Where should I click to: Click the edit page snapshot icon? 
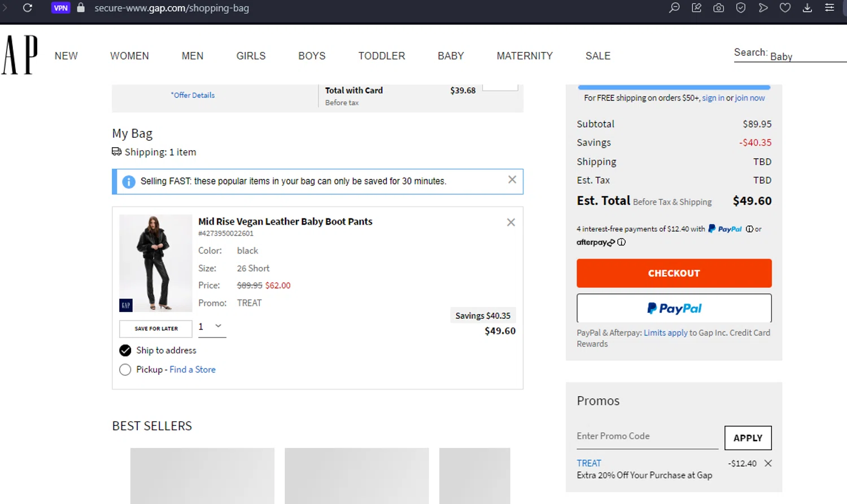tap(696, 8)
